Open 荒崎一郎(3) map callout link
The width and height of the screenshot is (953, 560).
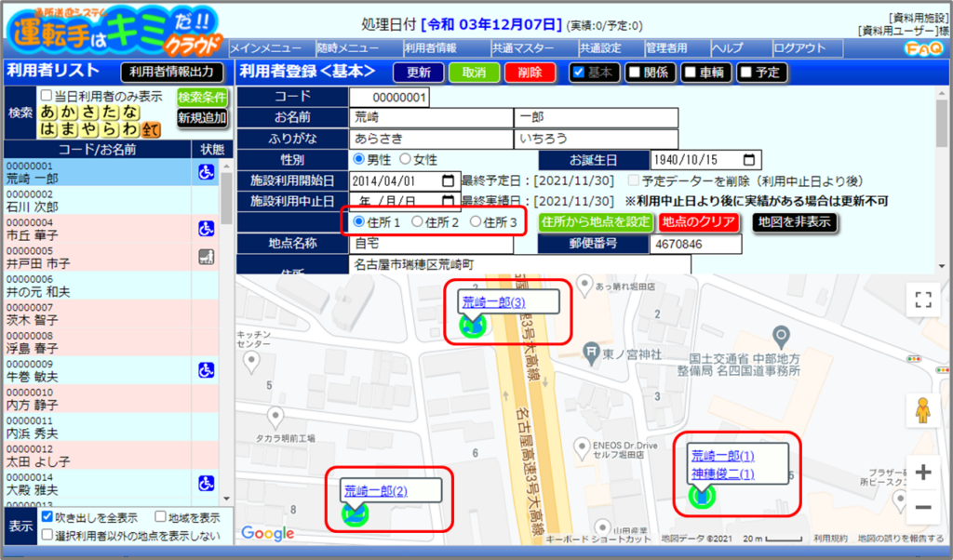coord(493,302)
